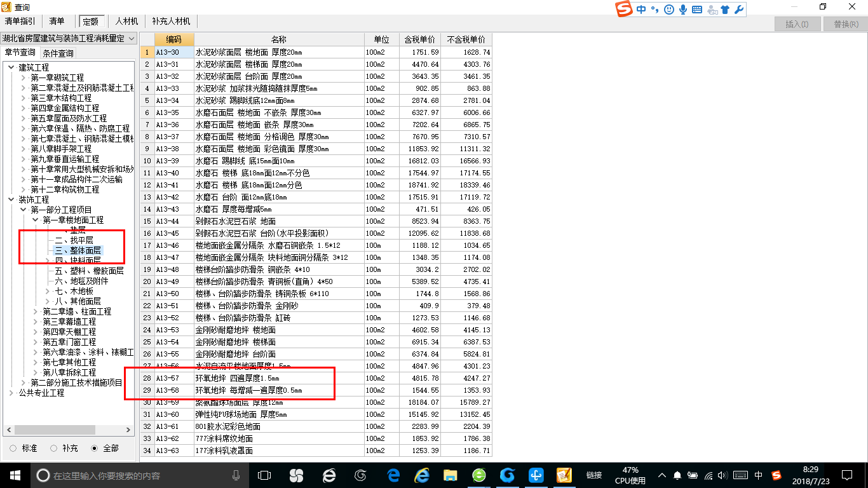The height and width of the screenshot is (488, 868).
Task: Launch the fan-shaped app on the taskbar
Action: tap(296, 475)
